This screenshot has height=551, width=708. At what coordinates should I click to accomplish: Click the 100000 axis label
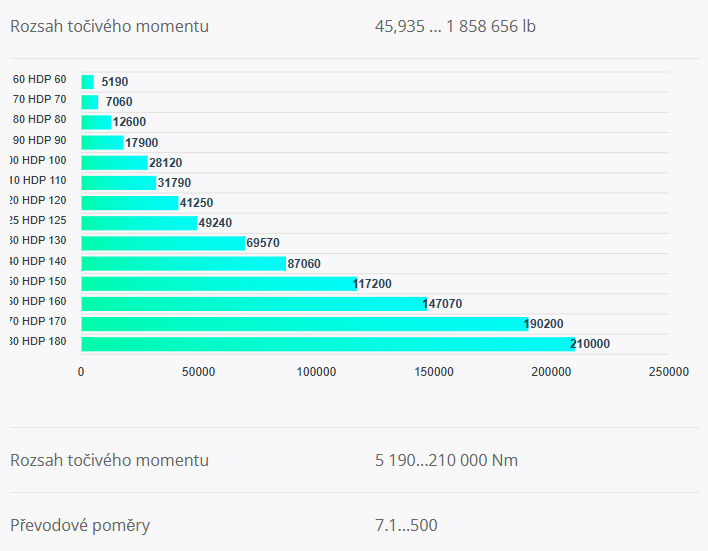pyautogui.click(x=316, y=372)
